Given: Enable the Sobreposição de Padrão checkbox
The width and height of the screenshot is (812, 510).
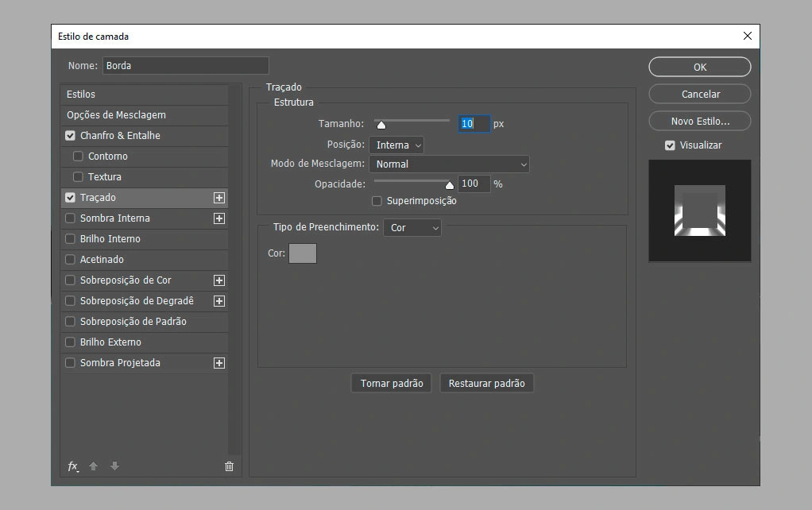Looking at the screenshot, I should pos(71,322).
